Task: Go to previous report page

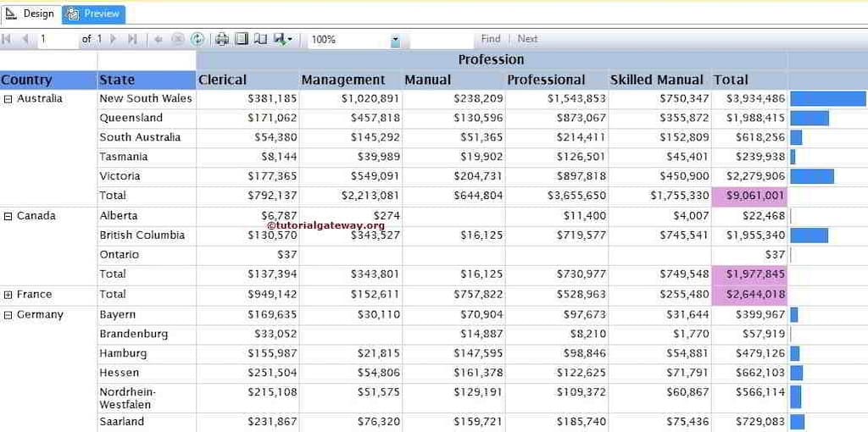Action: click(25, 39)
